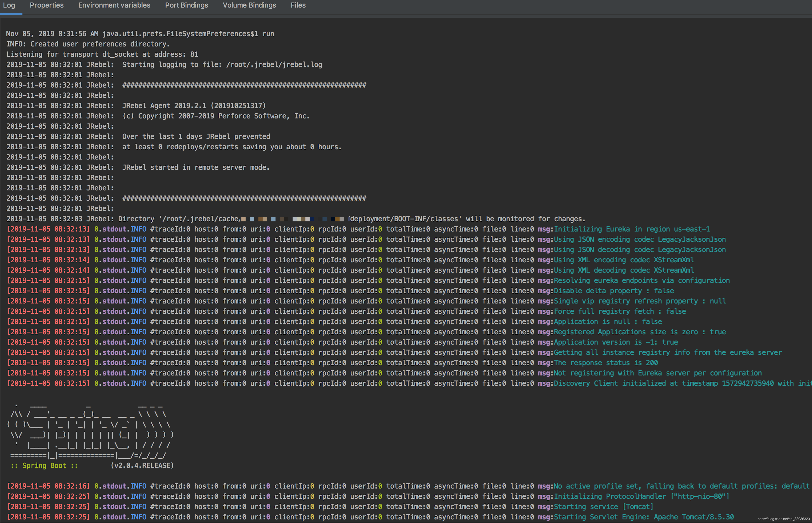Image resolution: width=812 pixels, height=523 pixels.
Task: Click 'Starting Servlet Engine: Apache Tomcat/8.5.30' message
Action: pyautogui.click(x=644, y=517)
